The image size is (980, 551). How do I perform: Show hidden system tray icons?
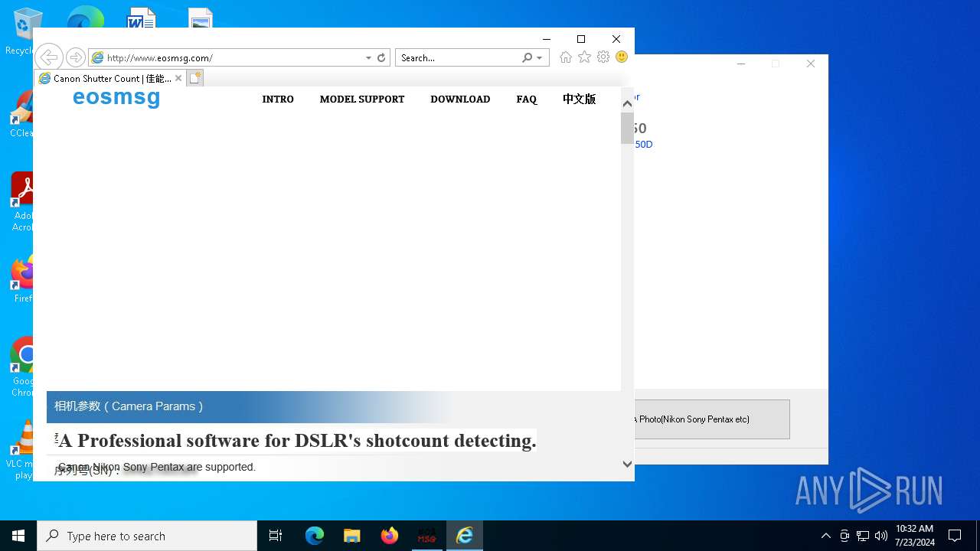pos(825,536)
